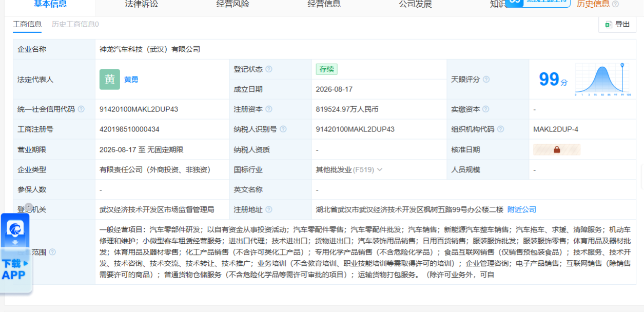Screen dimensions: 644x312
Task: Open legal representative 黄勇 link
Action: (131, 80)
